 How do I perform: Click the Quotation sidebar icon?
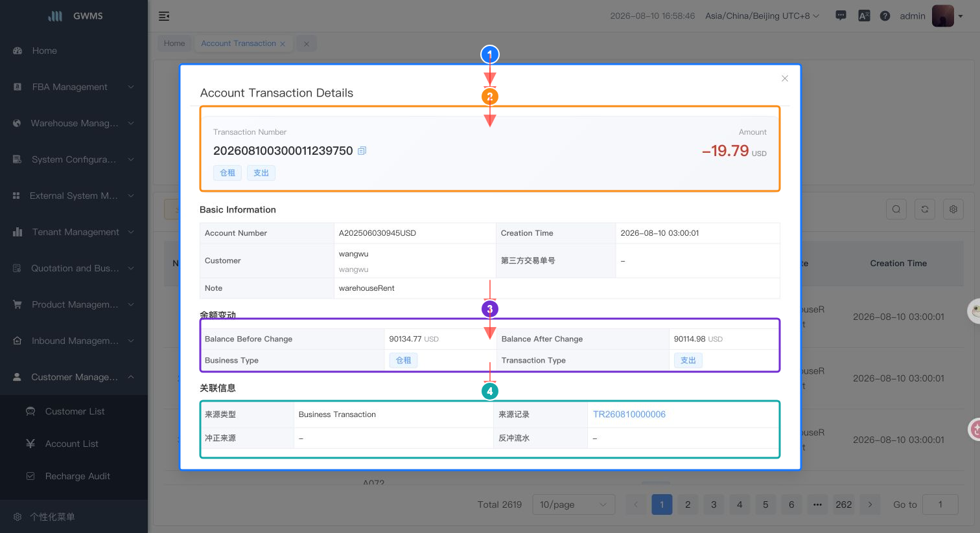[x=17, y=268]
